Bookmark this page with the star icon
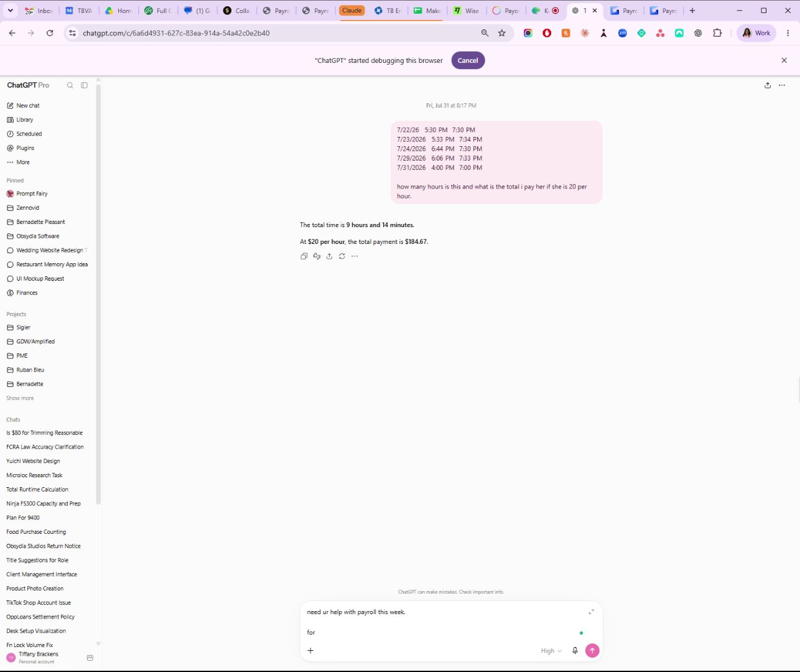 [x=502, y=33]
